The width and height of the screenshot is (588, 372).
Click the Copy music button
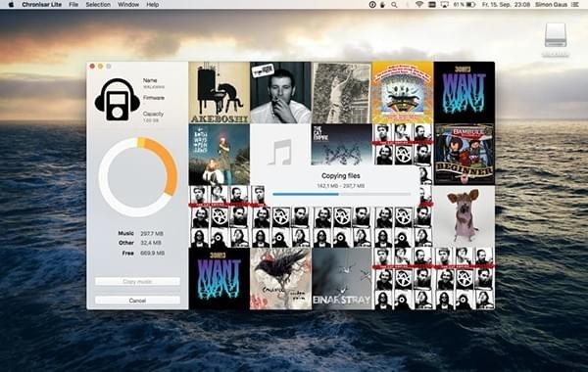click(x=137, y=281)
